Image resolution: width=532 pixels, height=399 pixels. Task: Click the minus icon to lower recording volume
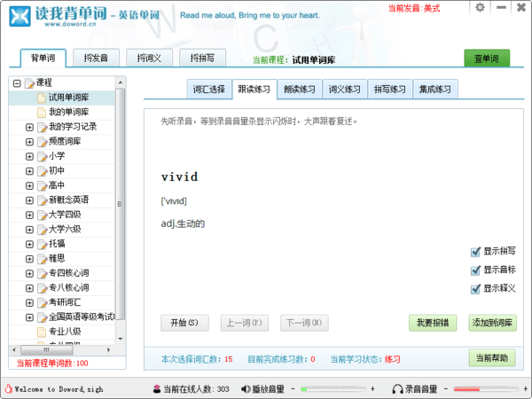click(x=446, y=389)
